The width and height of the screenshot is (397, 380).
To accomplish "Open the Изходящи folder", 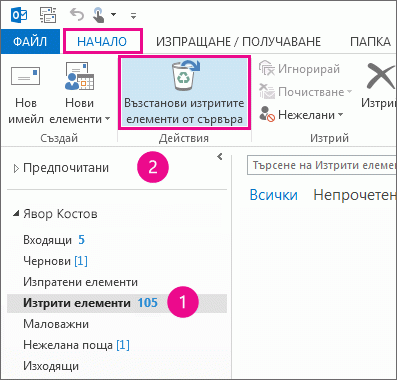I will pyautogui.click(x=117, y=366).
